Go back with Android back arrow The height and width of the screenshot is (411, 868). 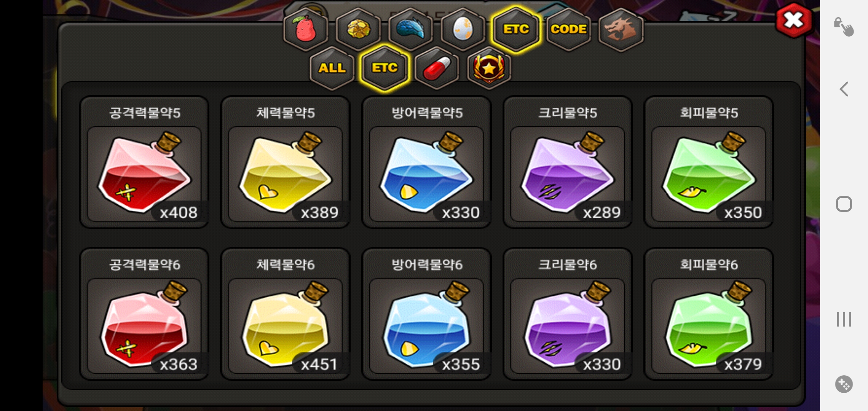tap(844, 89)
